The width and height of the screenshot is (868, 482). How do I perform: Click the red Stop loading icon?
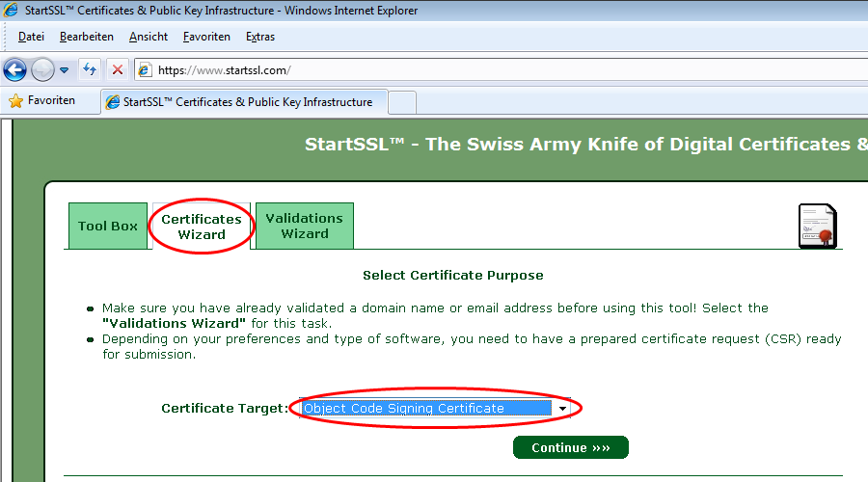click(x=118, y=69)
